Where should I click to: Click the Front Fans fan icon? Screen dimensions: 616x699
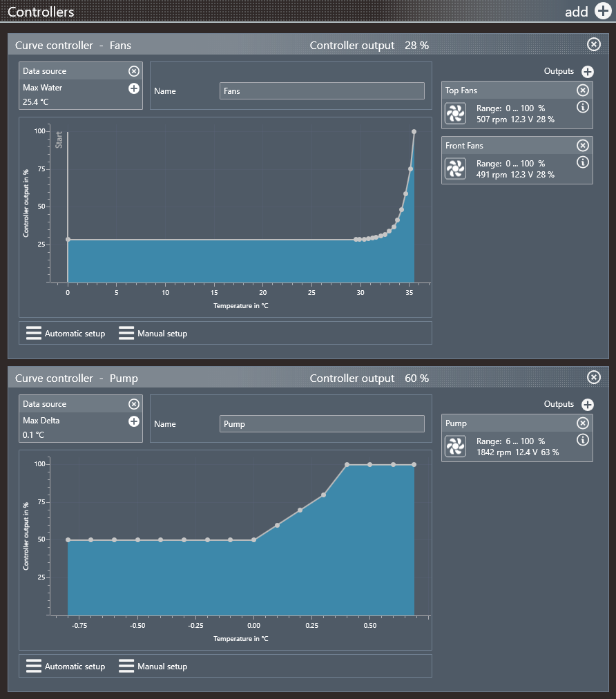[x=456, y=169]
